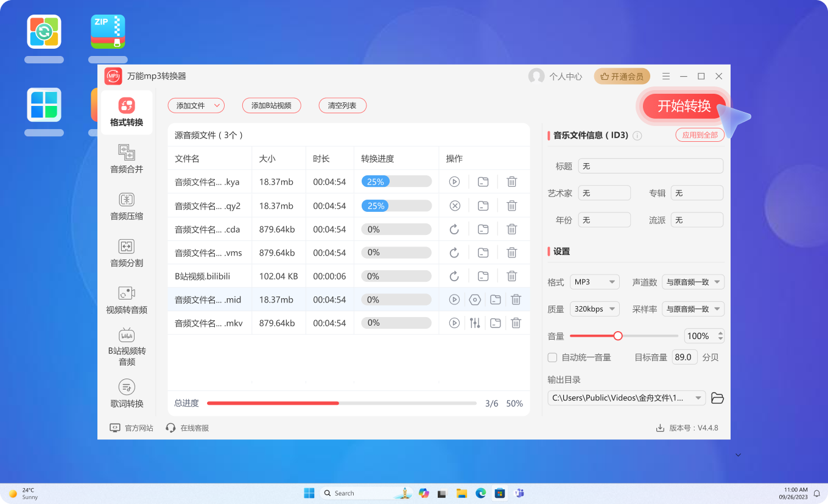Viewport: 828px width, 504px height.
Task: Delete the B站视频.bilibili row
Action: tap(512, 276)
